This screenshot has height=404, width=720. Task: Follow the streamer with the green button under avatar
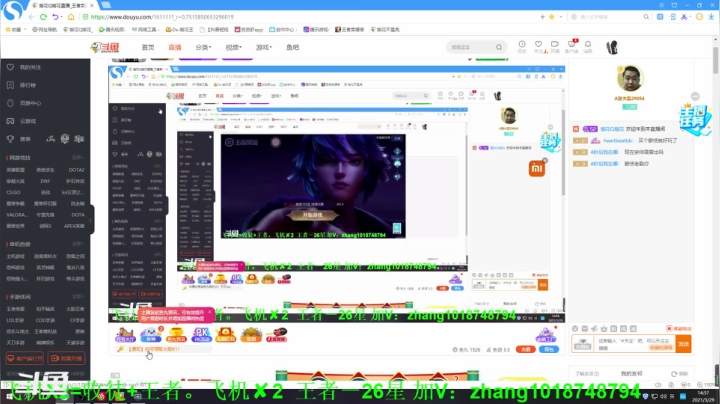click(x=629, y=107)
